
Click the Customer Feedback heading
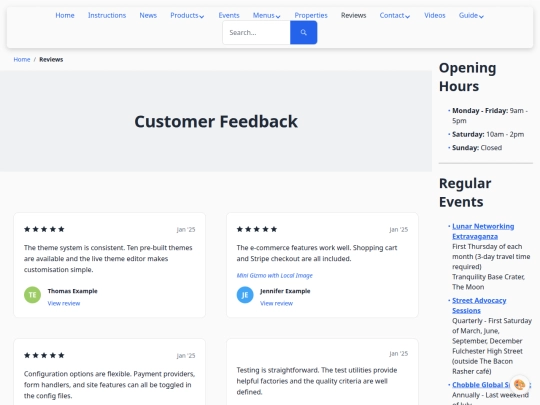(216, 121)
